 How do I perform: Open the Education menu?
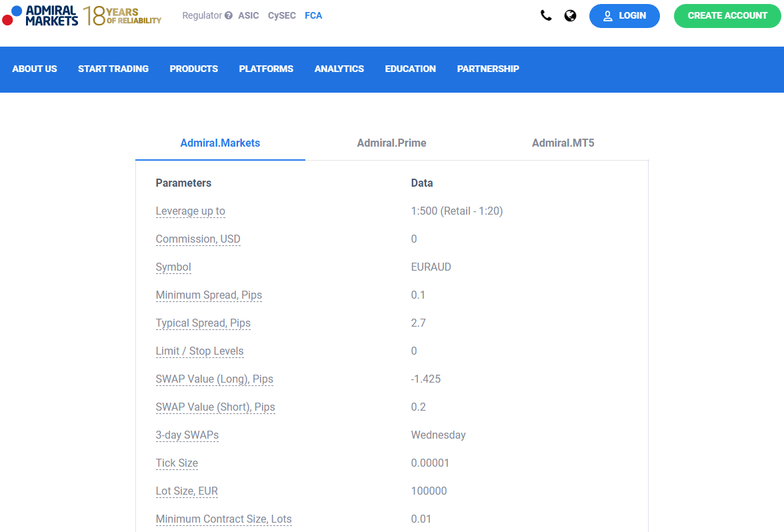coord(410,69)
